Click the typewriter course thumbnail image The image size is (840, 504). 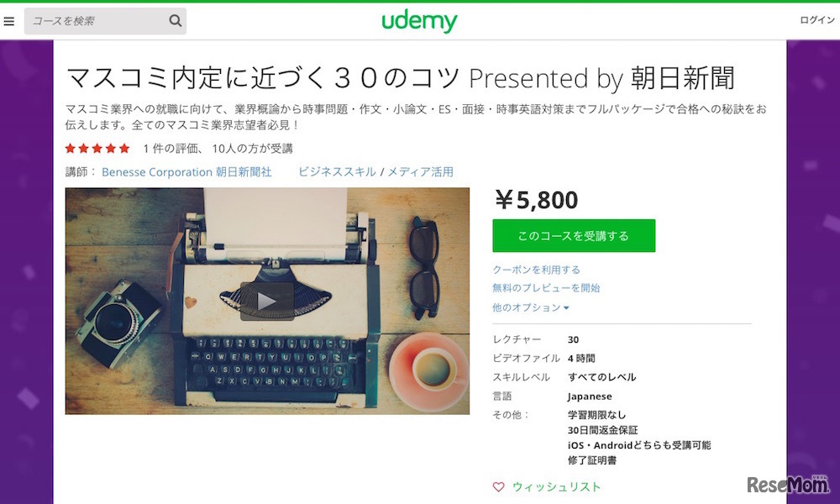(267, 301)
